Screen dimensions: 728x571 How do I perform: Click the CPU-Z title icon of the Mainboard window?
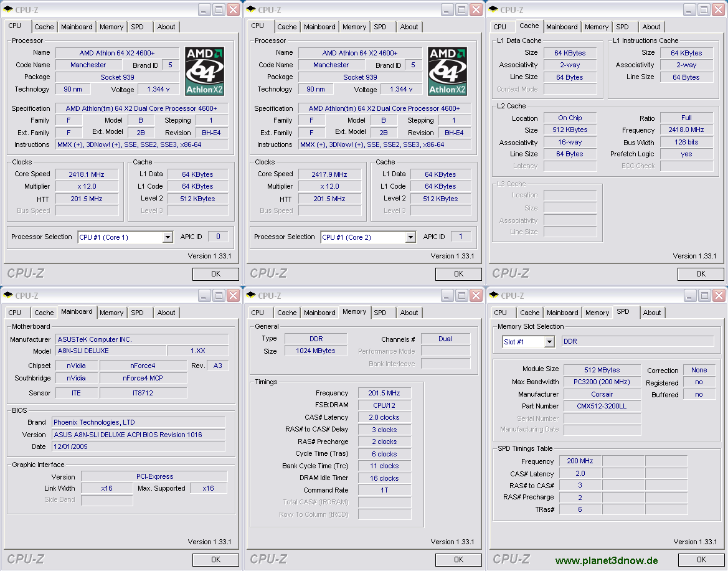8,295
